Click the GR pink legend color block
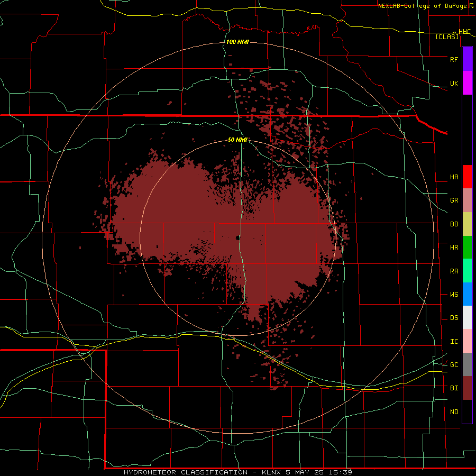This screenshot has height=476, width=476. pos(467,200)
